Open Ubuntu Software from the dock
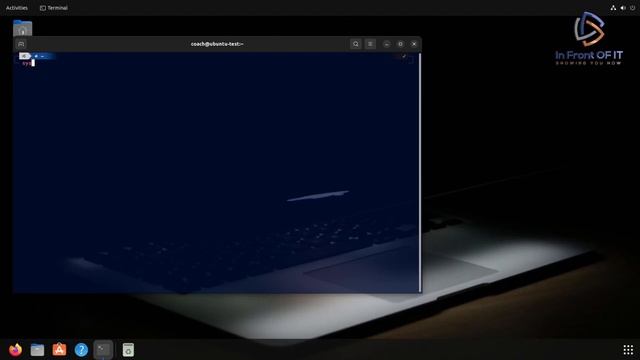640x360 pixels. tap(59, 350)
